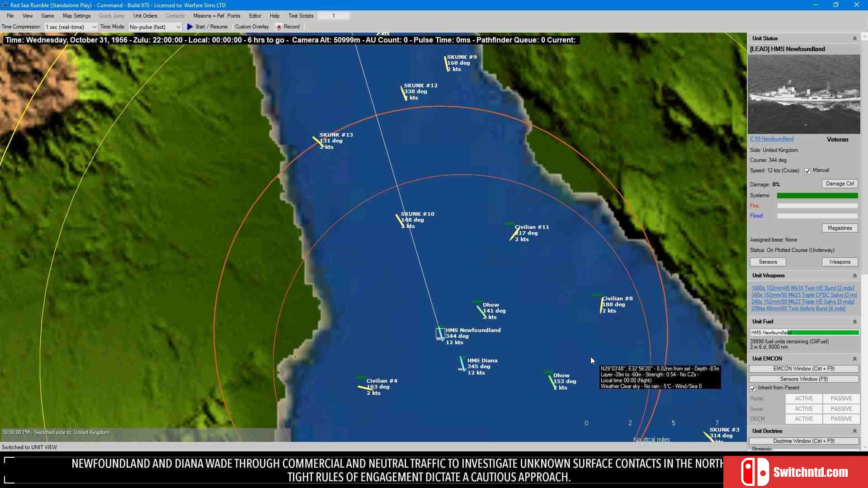The height and width of the screenshot is (488, 868).
Task: Click the 152mm/50 Mk23 Triple CPBC Salvo link
Action: 804,295
